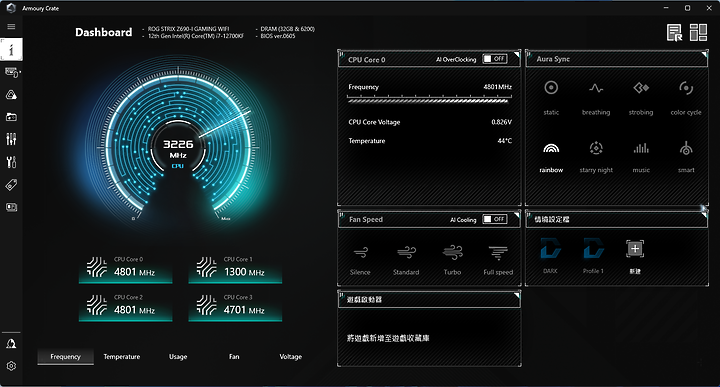Viewport: 720px width, 387px height.
Task: Open the Settings gear icon in sidebar
Action: pos(11,366)
